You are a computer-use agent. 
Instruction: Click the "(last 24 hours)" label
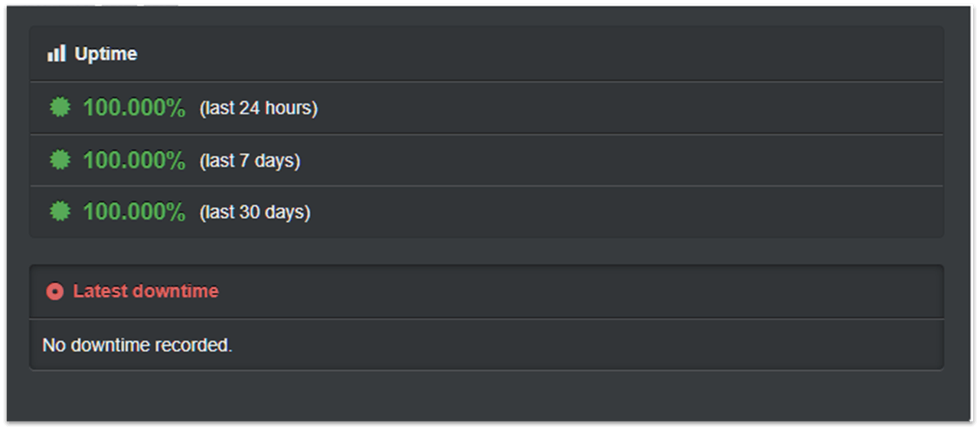259,109
